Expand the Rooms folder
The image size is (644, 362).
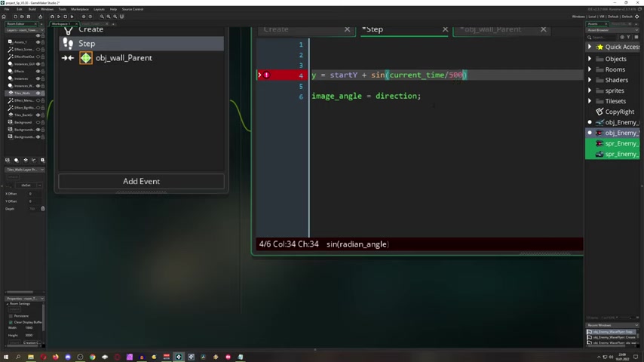pos(590,69)
